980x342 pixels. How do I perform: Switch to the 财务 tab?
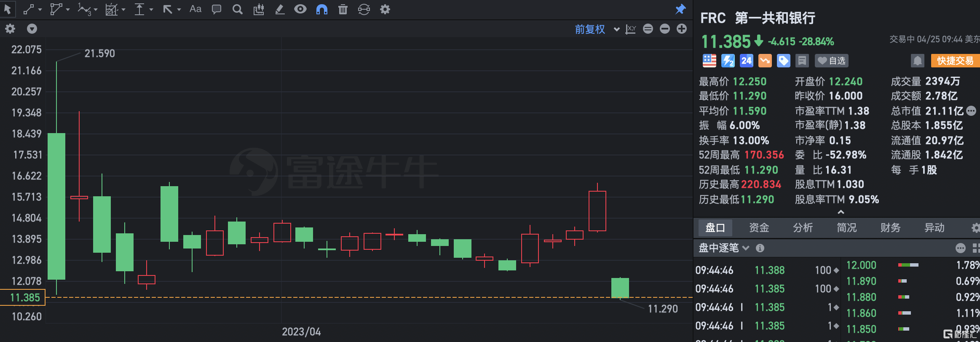pos(891,228)
